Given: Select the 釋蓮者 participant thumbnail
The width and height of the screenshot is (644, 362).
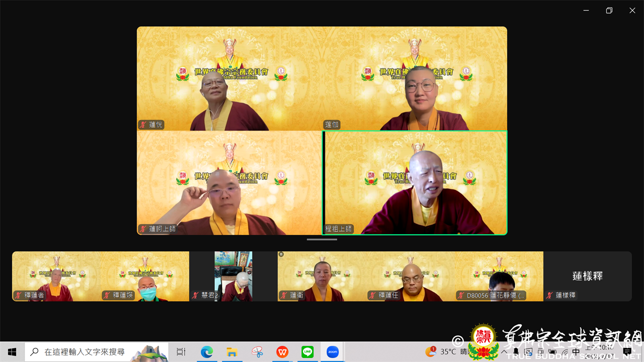Looking at the screenshot, I should 56,276.
